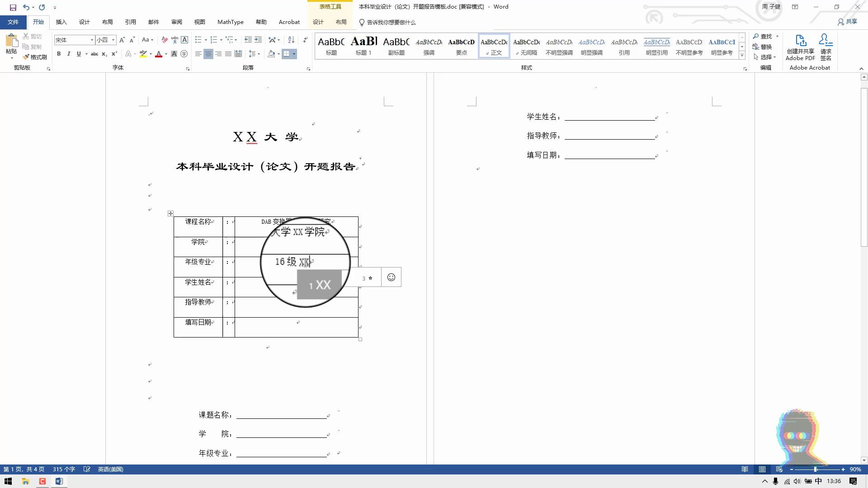868x488 pixels.
Task: Open line spacing dropdown
Action: coord(255,54)
